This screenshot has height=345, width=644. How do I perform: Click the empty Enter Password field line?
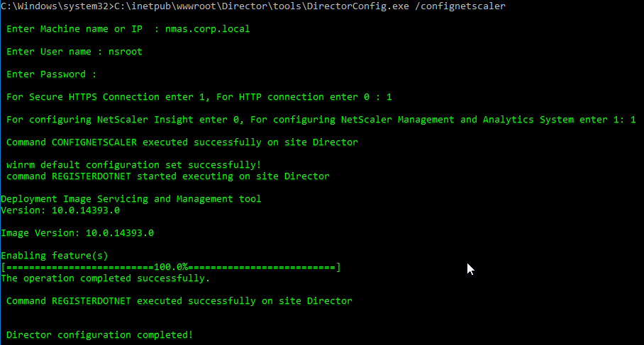51,74
